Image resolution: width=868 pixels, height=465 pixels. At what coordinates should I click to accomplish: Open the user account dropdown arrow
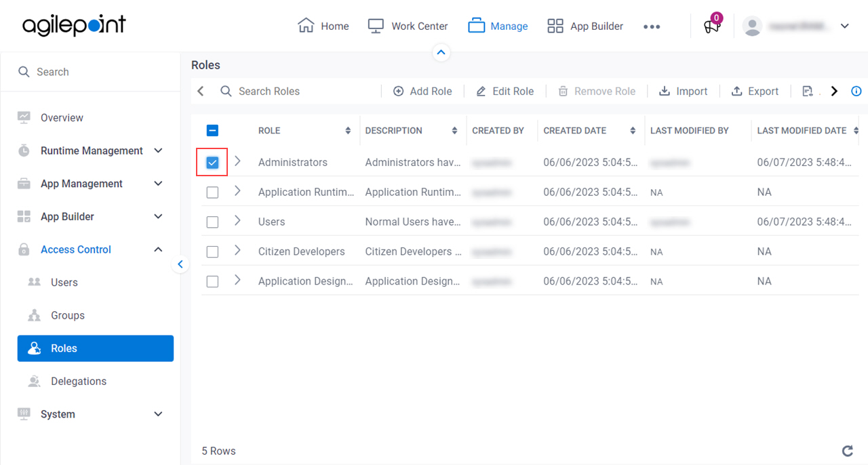(844, 26)
